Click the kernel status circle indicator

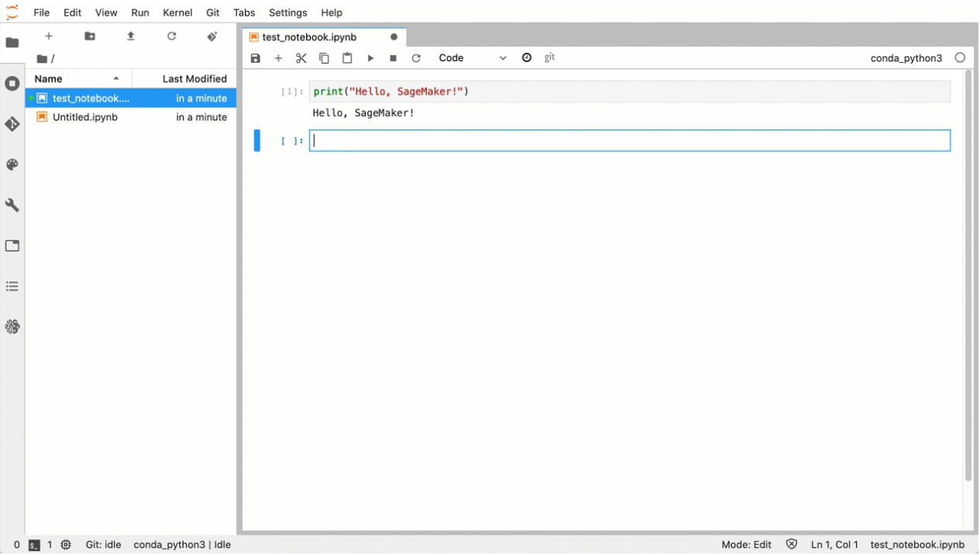(x=960, y=57)
